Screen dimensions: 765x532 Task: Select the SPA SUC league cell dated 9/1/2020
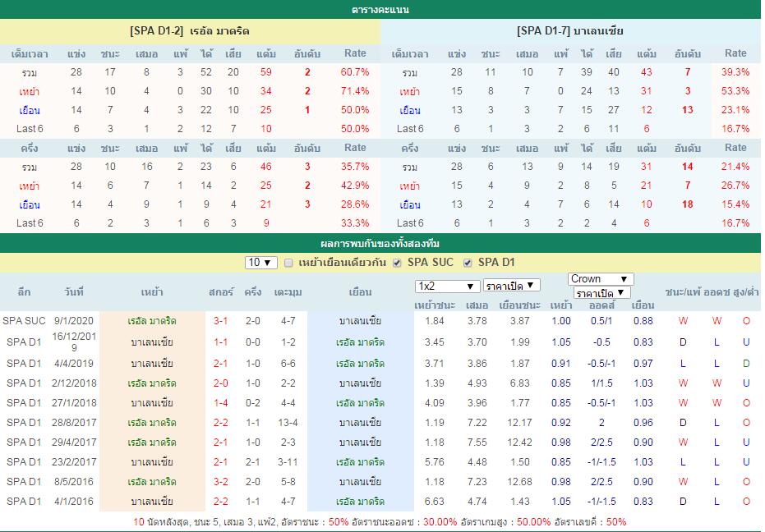[24, 321]
